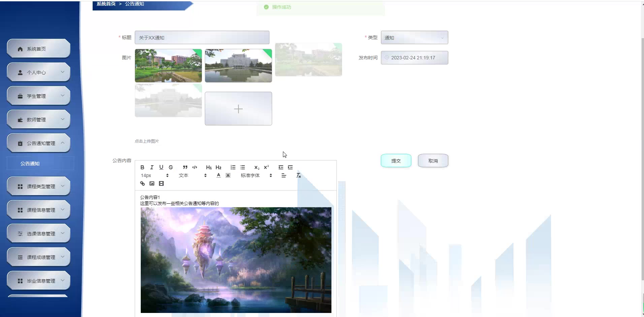Open the text color picker

[x=219, y=175]
